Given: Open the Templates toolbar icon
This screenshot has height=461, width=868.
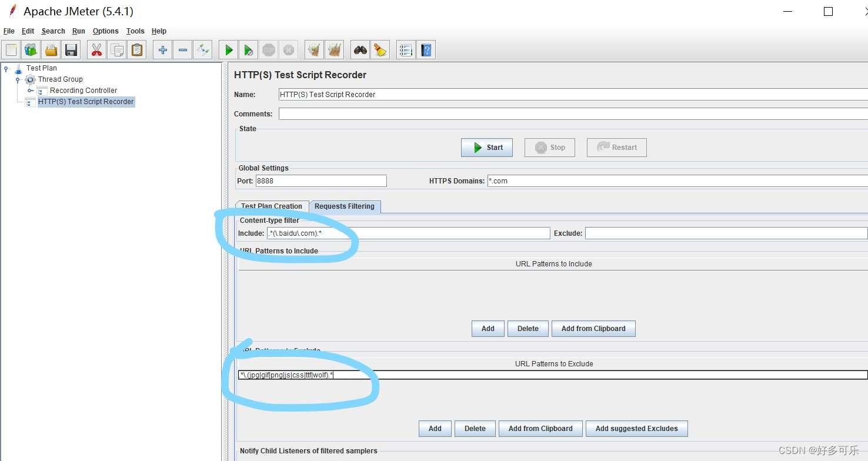Looking at the screenshot, I should (31, 50).
